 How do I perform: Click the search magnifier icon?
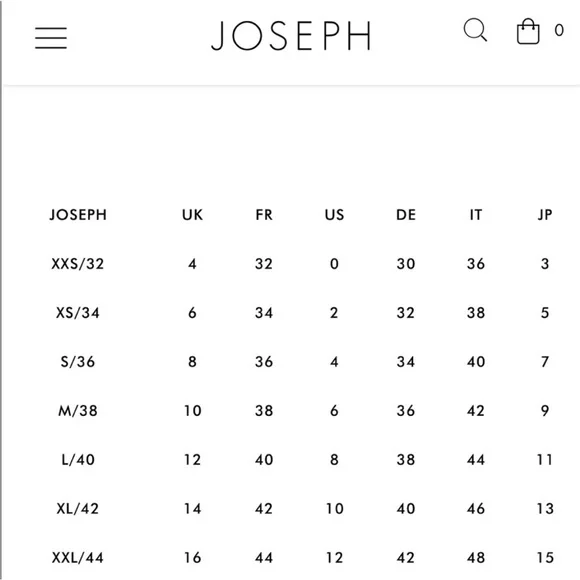pyautogui.click(x=475, y=30)
